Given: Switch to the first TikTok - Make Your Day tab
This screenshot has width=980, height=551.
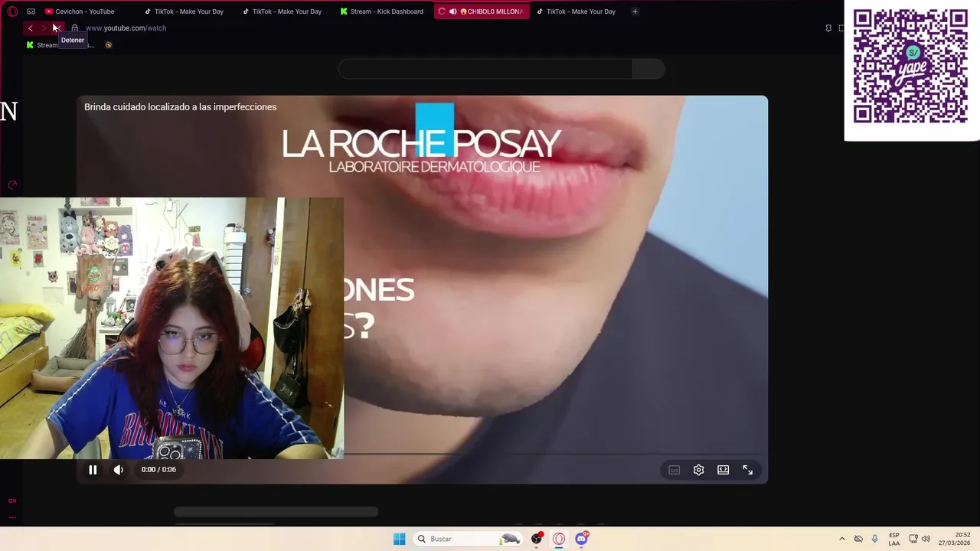Looking at the screenshot, I should [184, 11].
